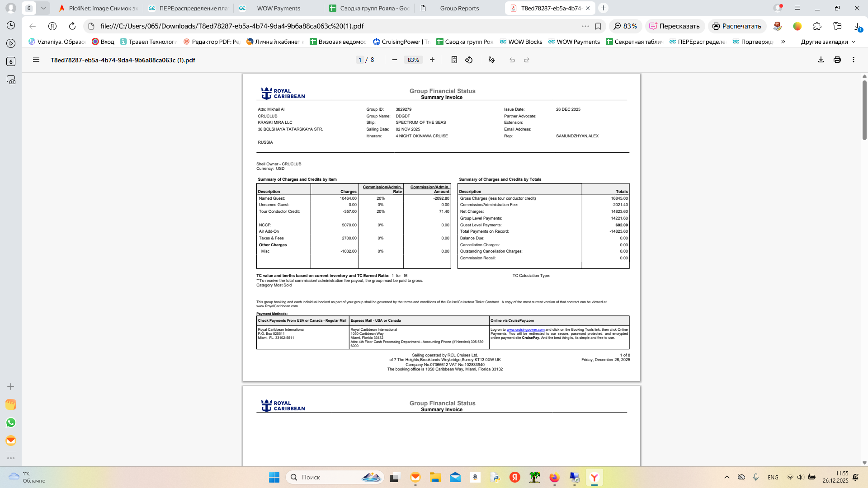Expand the Другие закладки bookmarks folder
This screenshot has height=488, width=868.
pos(828,42)
